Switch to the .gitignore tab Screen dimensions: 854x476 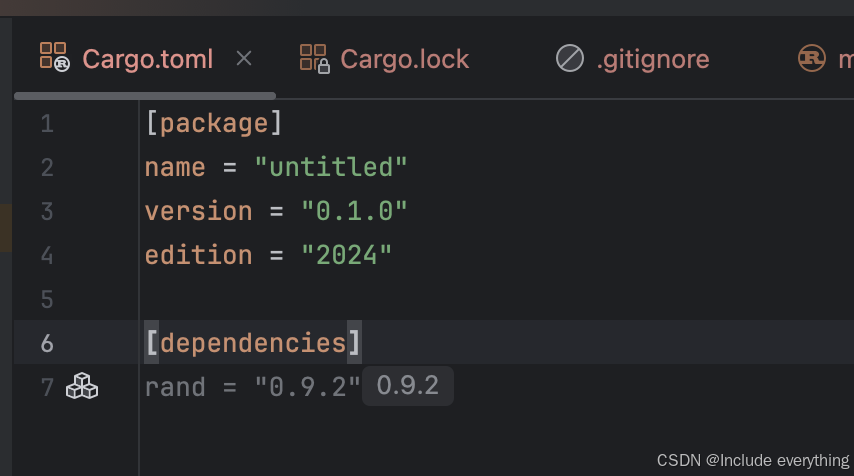(x=652, y=59)
